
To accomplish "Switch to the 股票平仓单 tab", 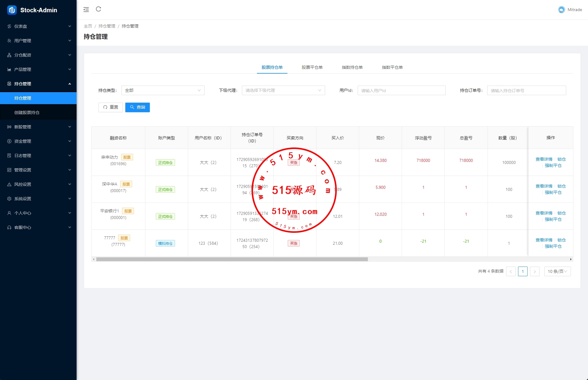I will pos(312,67).
